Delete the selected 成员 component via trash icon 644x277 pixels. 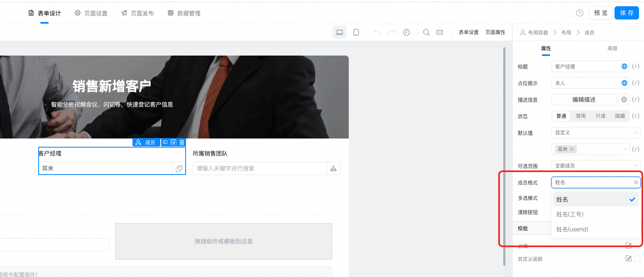[181, 142]
